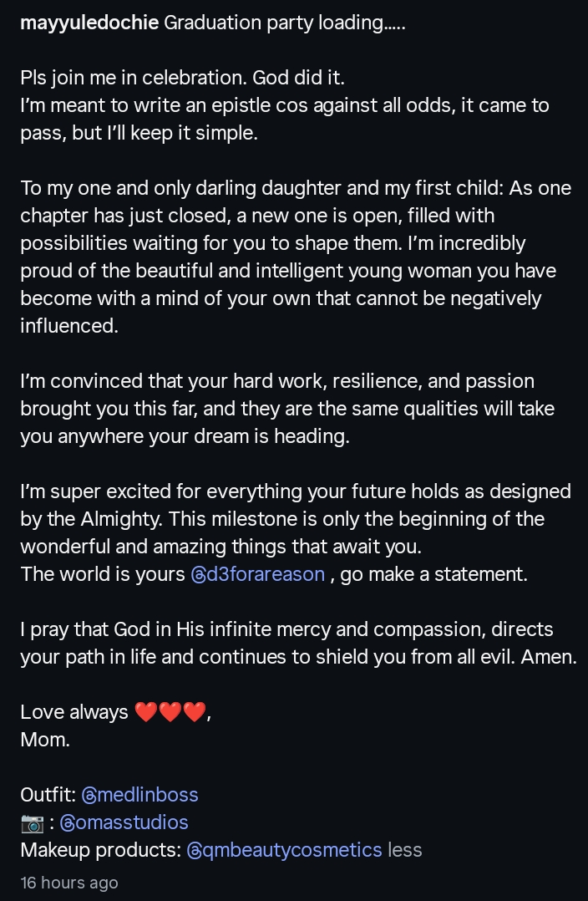Visit the medlinboss outfit credit link

(x=147, y=795)
